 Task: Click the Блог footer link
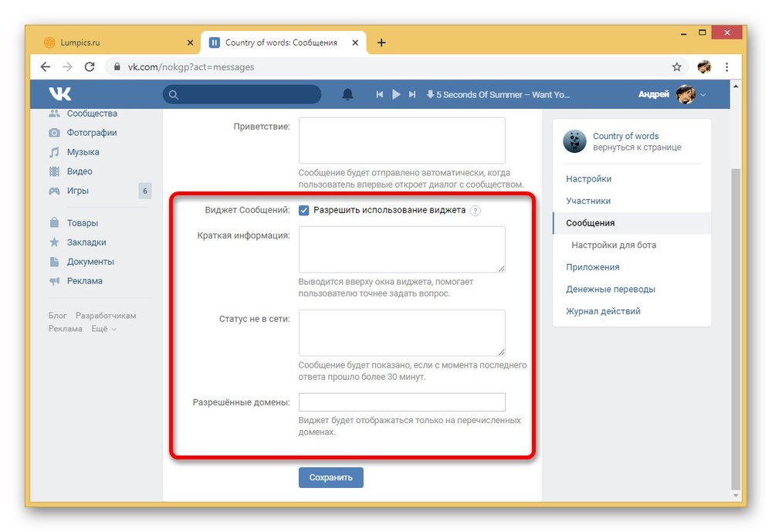point(57,315)
